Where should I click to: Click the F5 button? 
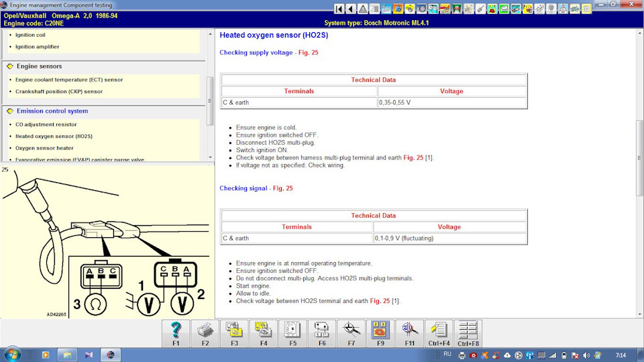pyautogui.click(x=293, y=333)
